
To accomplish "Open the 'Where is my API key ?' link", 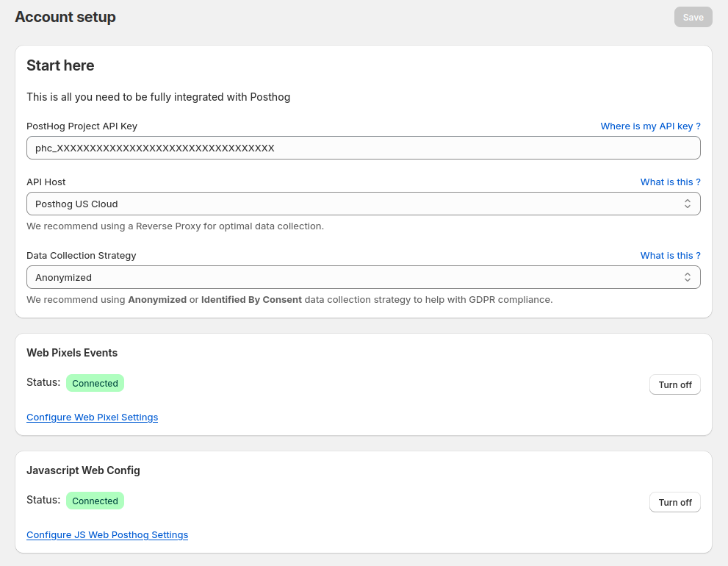I will [x=650, y=126].
